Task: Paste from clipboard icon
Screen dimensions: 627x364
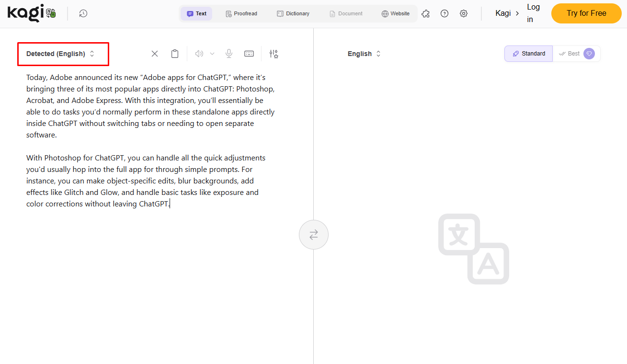Action: coord(175,54)
